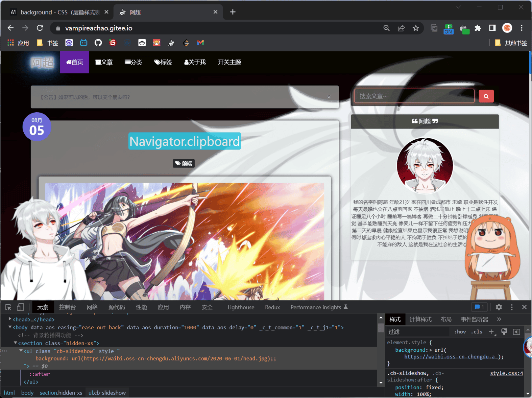This screenshot has height=398, width=532.
Task: Open the Gmail bookmark icon
Action: [200, 43]
